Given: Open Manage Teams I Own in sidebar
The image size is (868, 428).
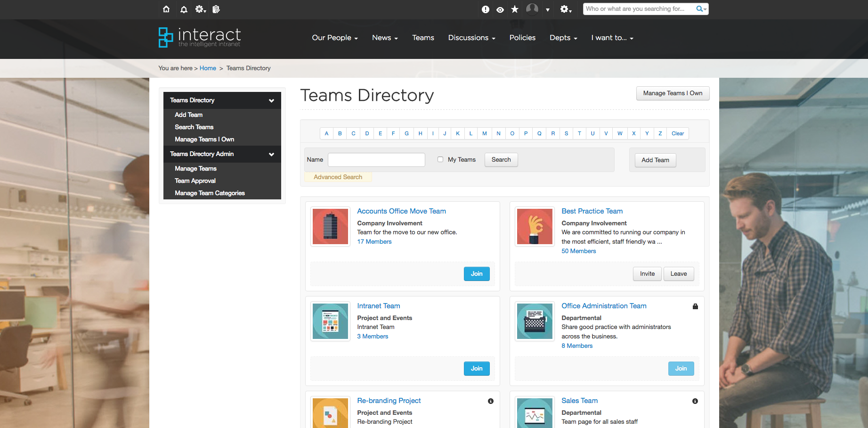Looking at the screenshot, I should [204, 140].
